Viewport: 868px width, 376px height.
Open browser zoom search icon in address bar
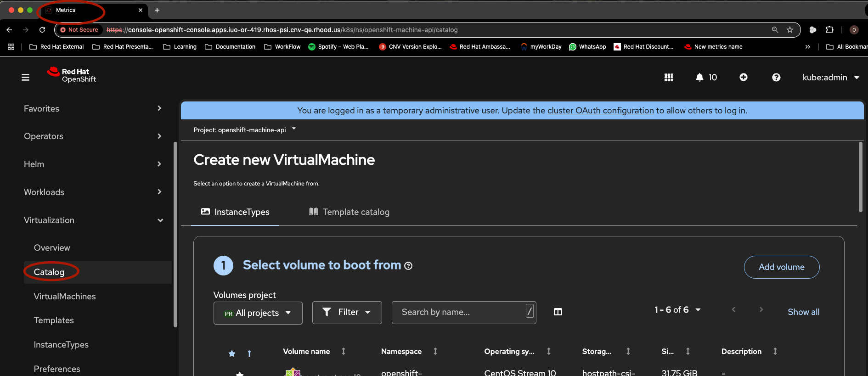pos(775,30)
